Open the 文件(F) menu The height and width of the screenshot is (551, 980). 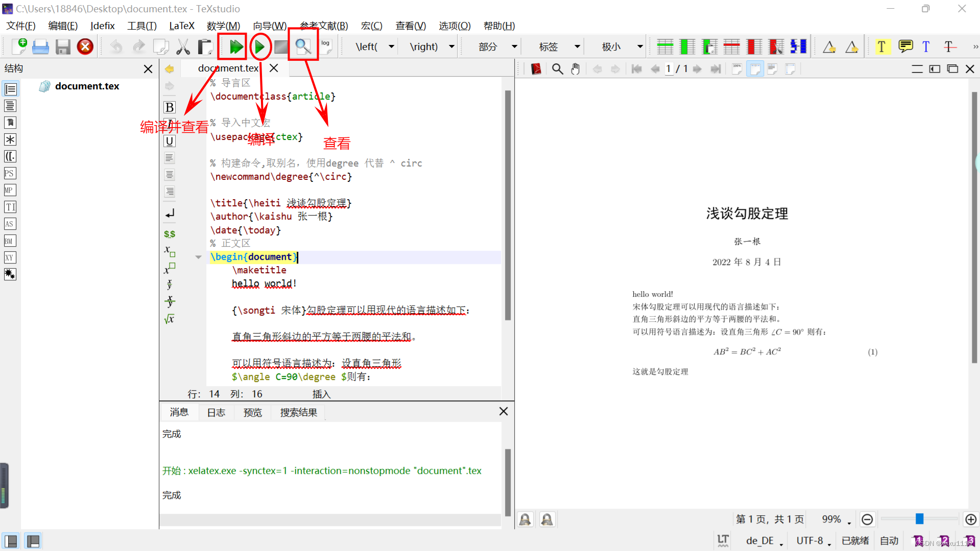pyautogui.click(x=21, y=26)
